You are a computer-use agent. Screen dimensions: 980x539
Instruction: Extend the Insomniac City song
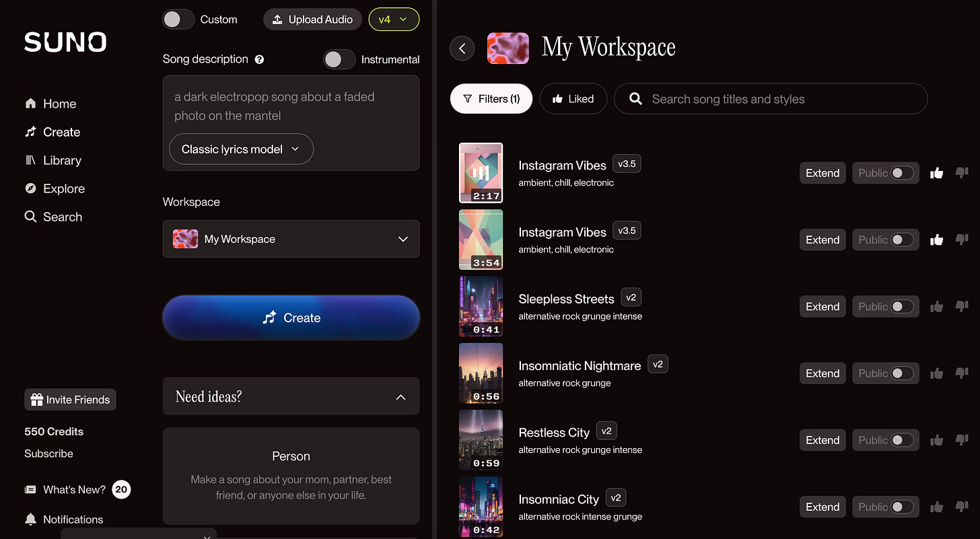(823, 507)
